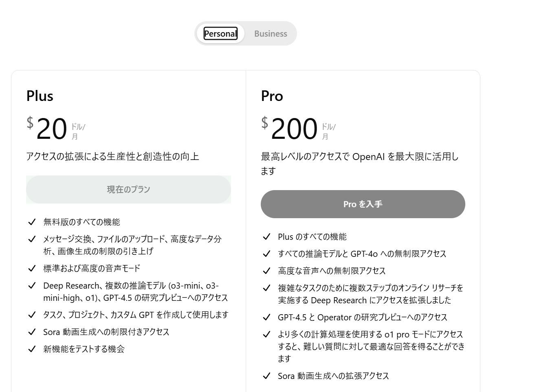Click the Pro を入手 button
Image resolution: width=537 pixels, height=392 pixels.
[x=363, y=204]
